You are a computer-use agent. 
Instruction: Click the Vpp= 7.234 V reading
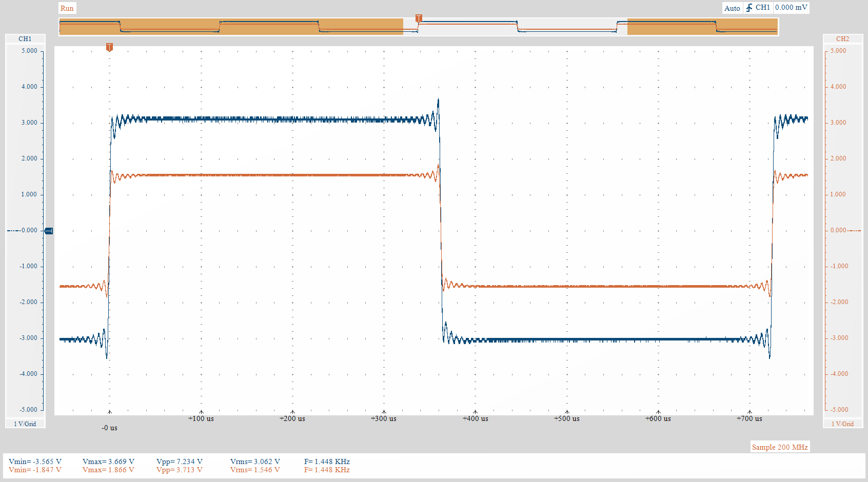pyautogui.click(x=180, y=461)
